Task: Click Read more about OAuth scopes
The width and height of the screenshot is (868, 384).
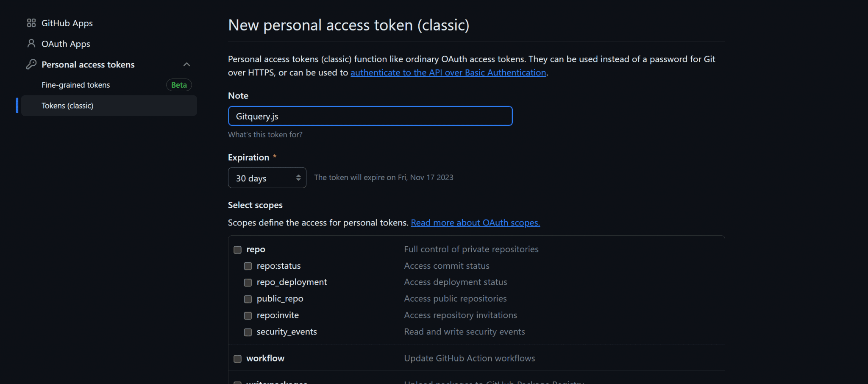Action: click(x=475, y=222)
